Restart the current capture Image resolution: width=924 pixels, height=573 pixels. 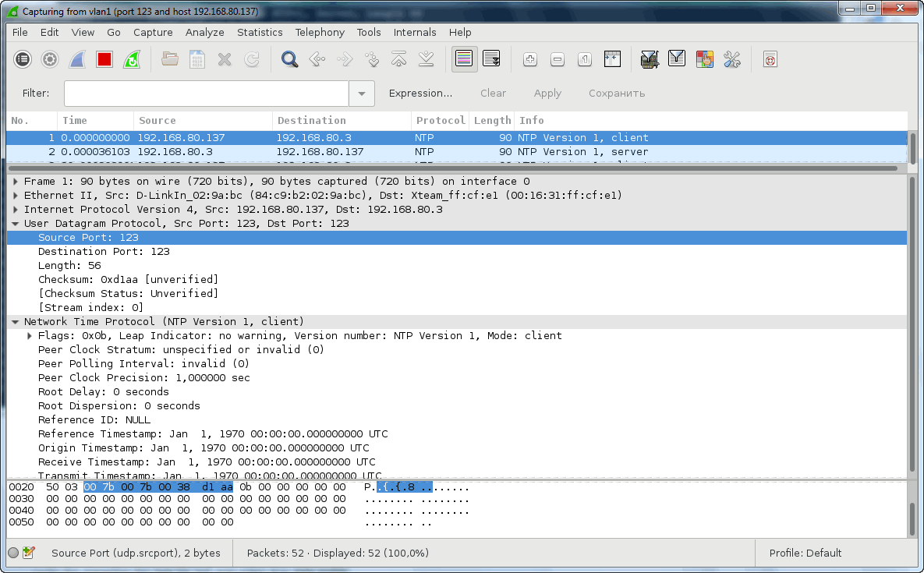pyautogui.click(x=132, y=59)
